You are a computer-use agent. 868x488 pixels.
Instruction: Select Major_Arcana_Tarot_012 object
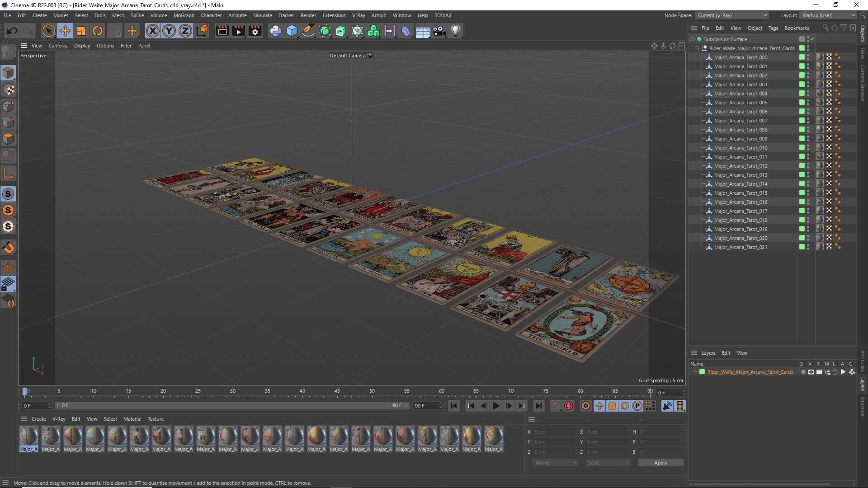pos(741,166)
